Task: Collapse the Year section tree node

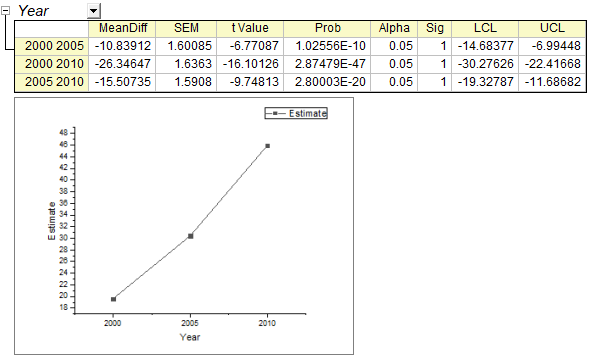Action: pyautogui.click(x=6, y=11)
